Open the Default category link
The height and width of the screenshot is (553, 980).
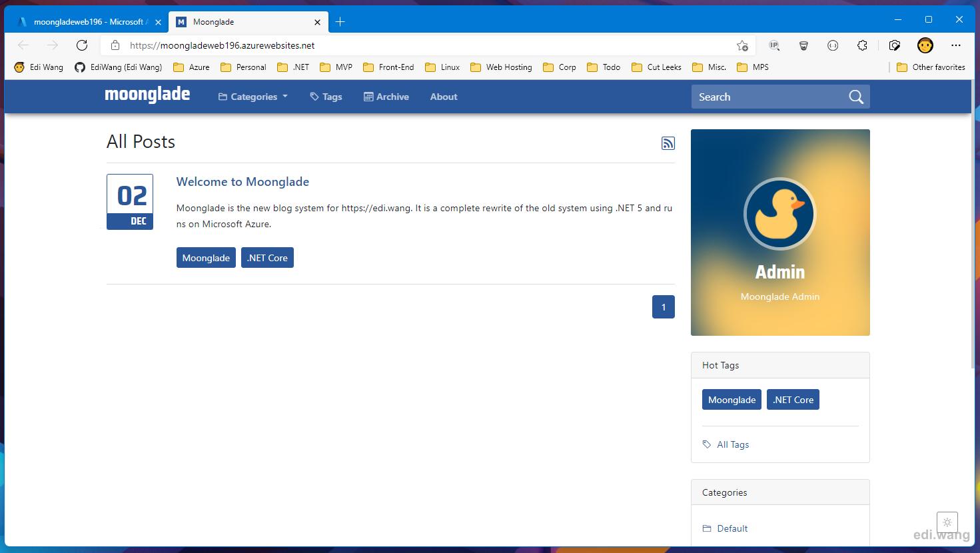732,528
